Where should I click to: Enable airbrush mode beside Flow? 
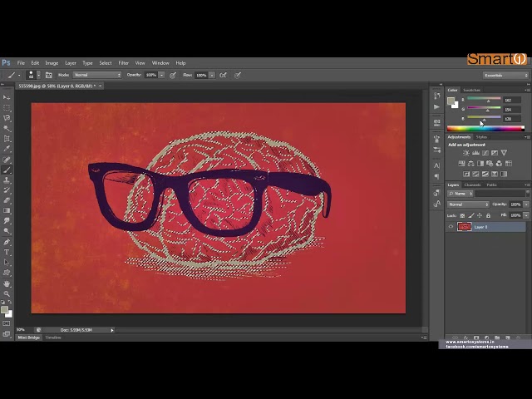[223, 75]
